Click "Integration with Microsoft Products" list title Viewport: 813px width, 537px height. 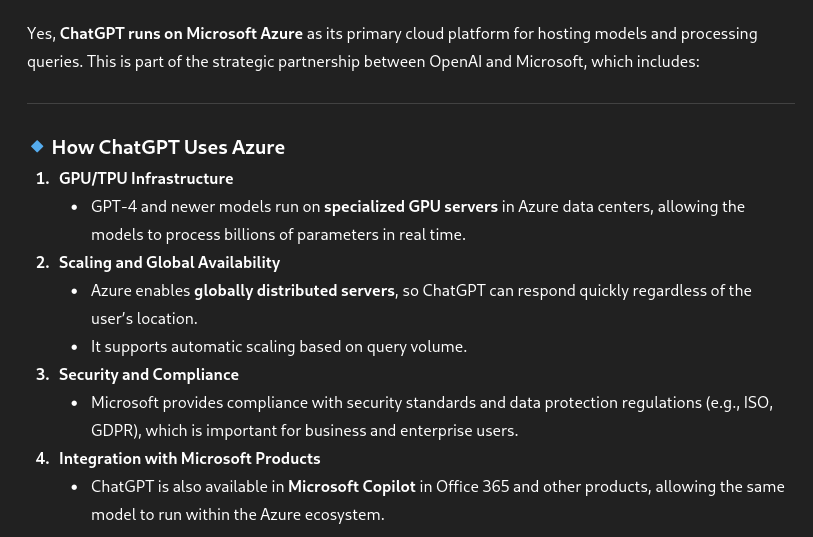coord(190,458)
